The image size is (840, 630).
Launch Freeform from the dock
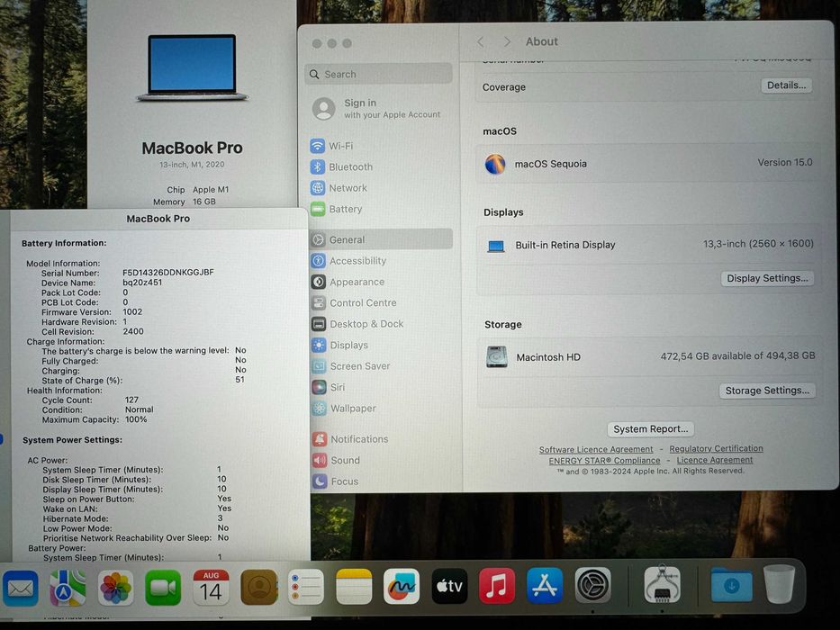pyautogui.click(x=402, y=586)
